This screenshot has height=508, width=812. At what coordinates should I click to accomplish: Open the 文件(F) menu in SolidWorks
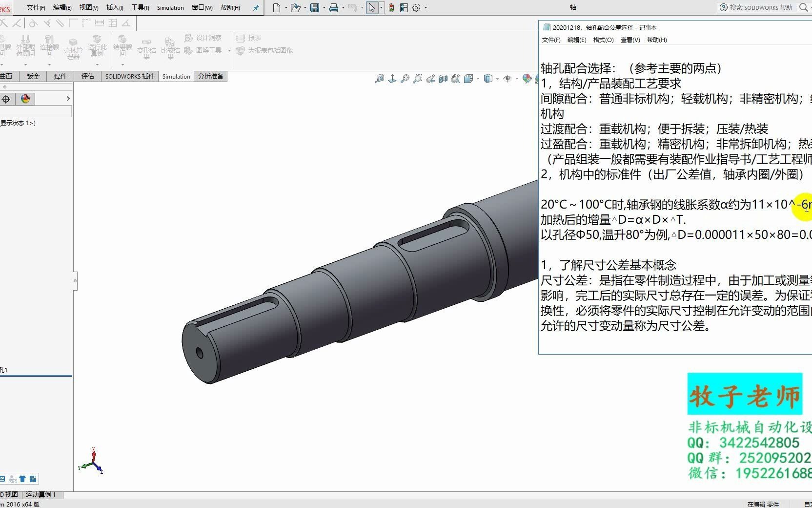click(36, 8)
